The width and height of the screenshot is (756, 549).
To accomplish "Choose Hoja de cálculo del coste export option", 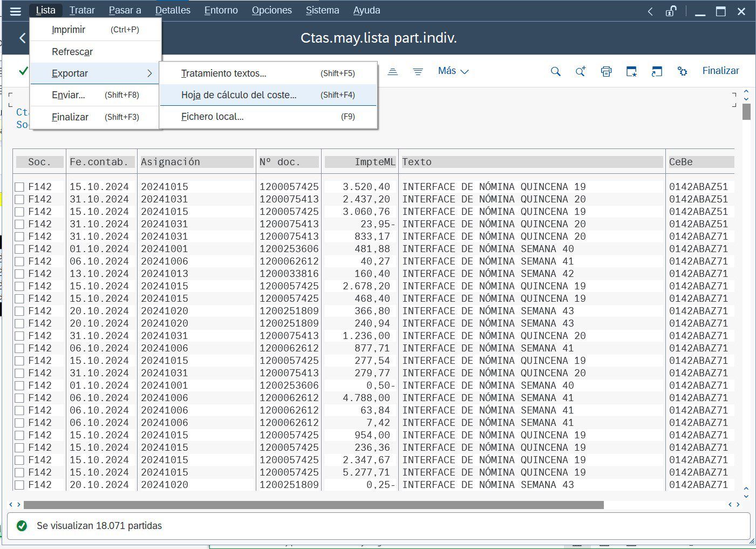I will (239, 95).
